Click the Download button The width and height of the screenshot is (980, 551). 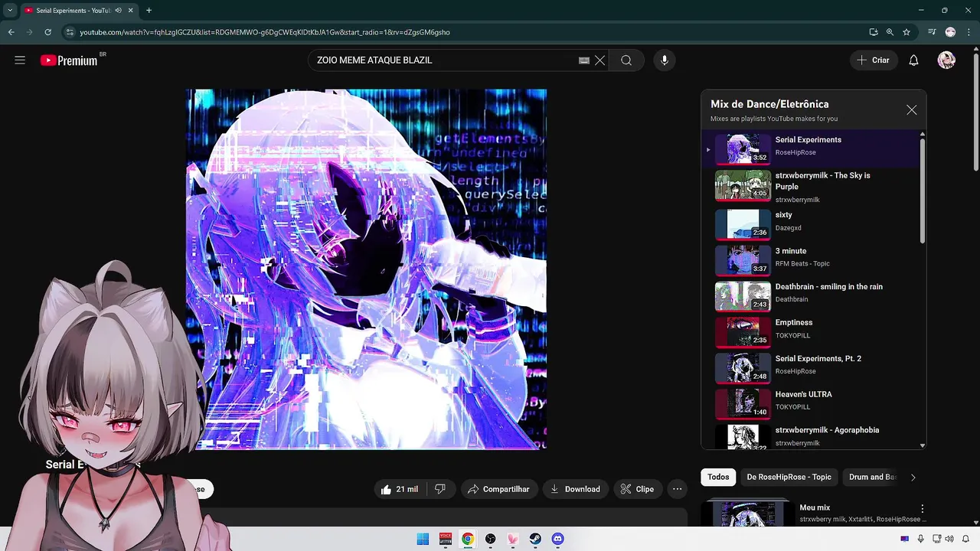click(x=576, y=489)
